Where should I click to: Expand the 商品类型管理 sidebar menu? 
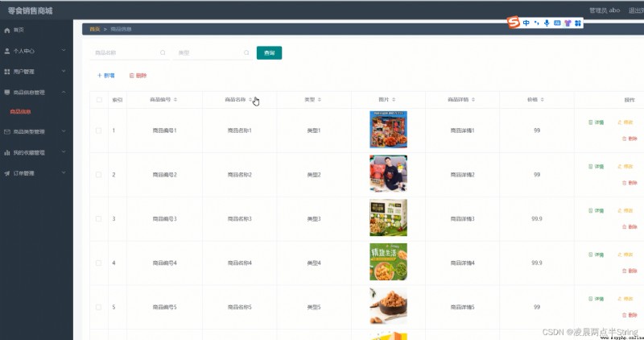[x=35, y=131]
